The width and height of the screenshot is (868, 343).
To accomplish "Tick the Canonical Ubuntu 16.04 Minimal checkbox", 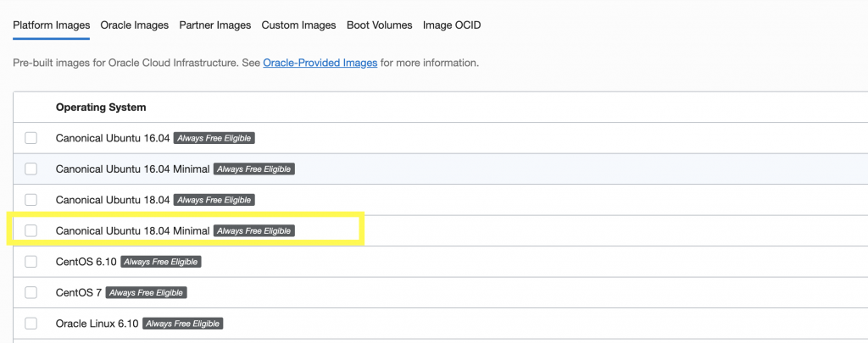I will (31, 169).
